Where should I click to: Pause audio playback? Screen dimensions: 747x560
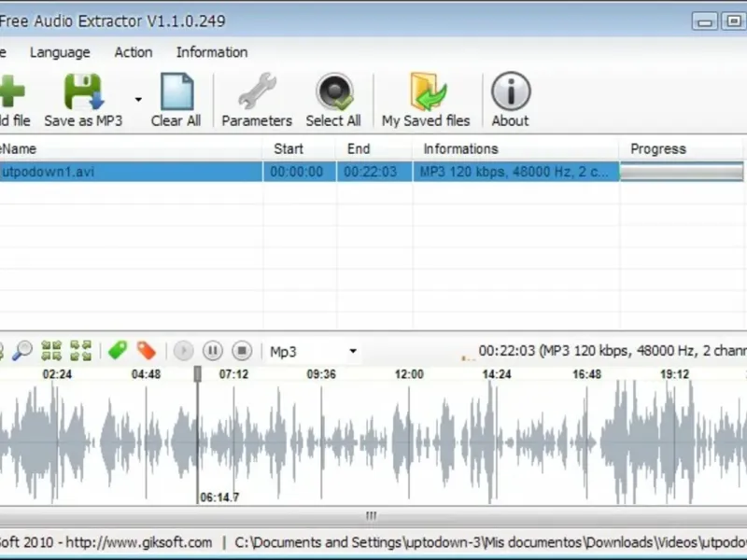click(213, 351)
